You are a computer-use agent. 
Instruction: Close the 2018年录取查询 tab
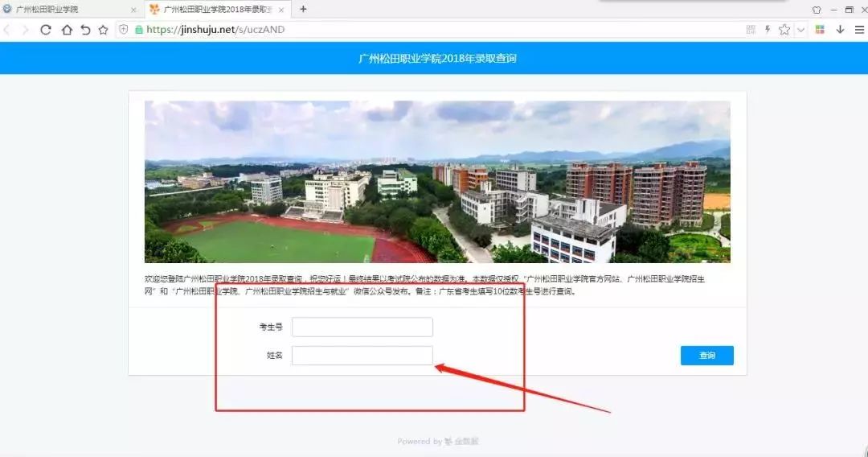coord(280,10)
